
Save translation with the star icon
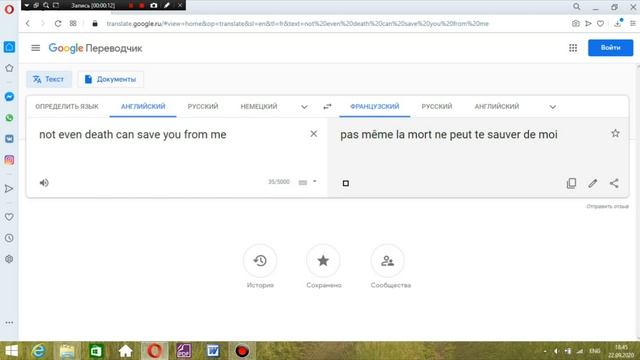[615, 133]
